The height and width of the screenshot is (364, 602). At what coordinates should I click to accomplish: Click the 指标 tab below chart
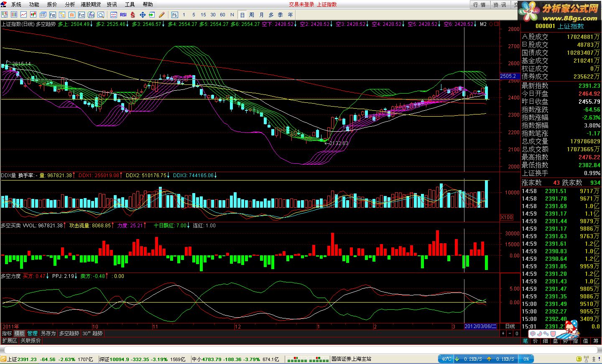coord(7,333)
